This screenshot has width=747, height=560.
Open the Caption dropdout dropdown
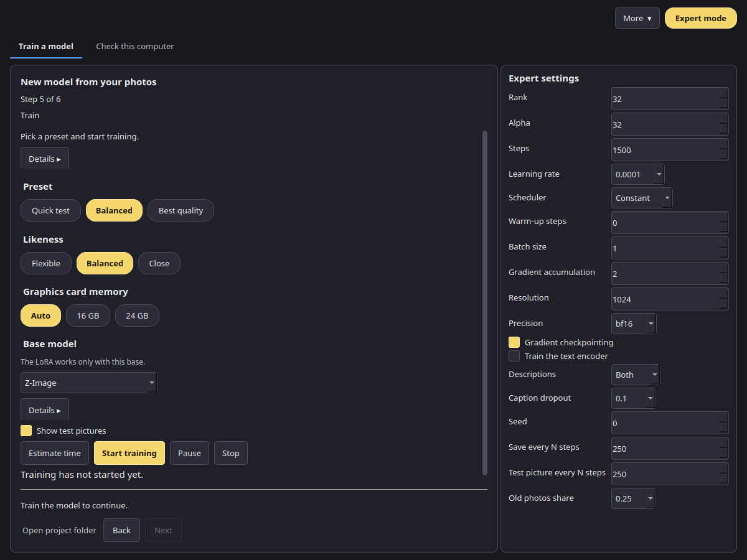(x=634, y=398)
